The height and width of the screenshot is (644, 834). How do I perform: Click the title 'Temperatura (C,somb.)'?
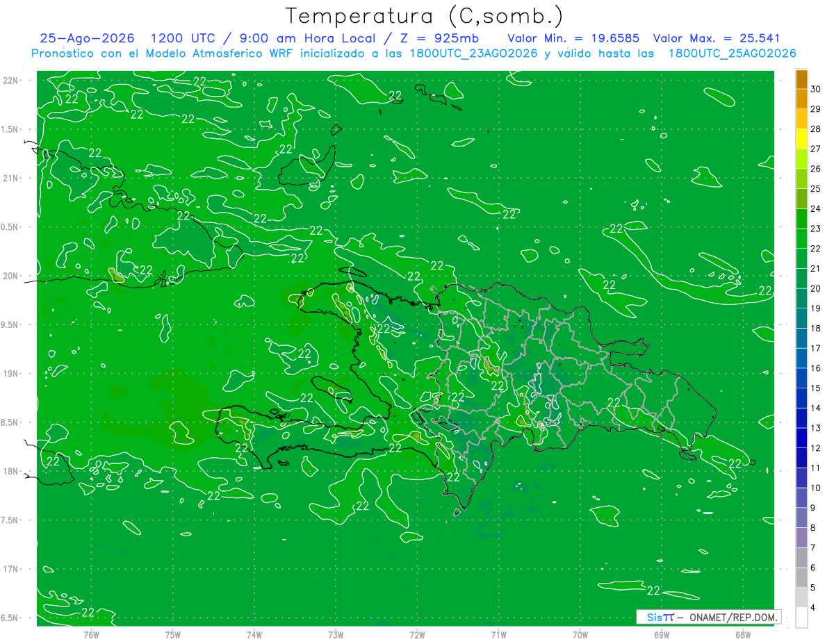pos(424,16)
